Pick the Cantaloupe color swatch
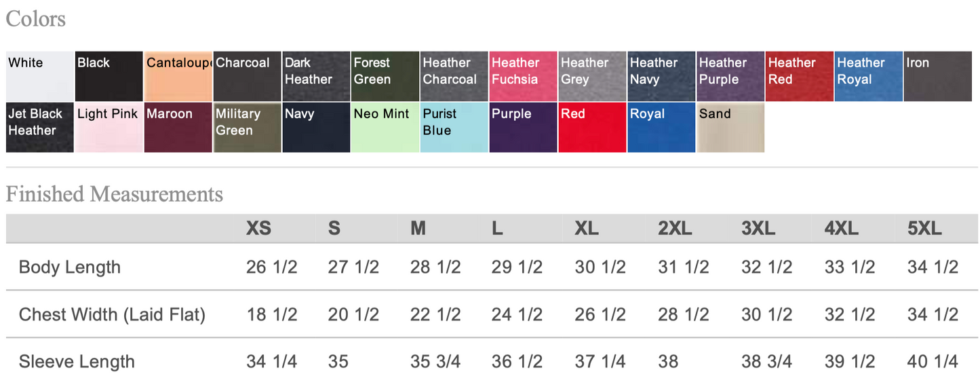The width and height of the screenshot is (980, 387). click(x=178, y=77)
